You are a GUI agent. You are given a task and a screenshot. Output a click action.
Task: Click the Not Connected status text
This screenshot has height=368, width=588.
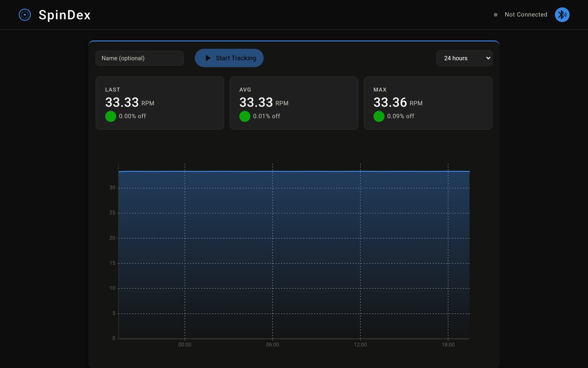(x=526, y=15)
